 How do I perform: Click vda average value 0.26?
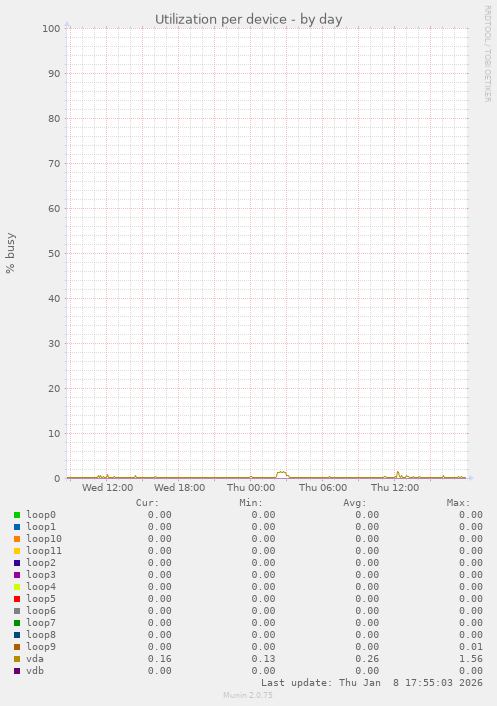[x=367, y=659]
